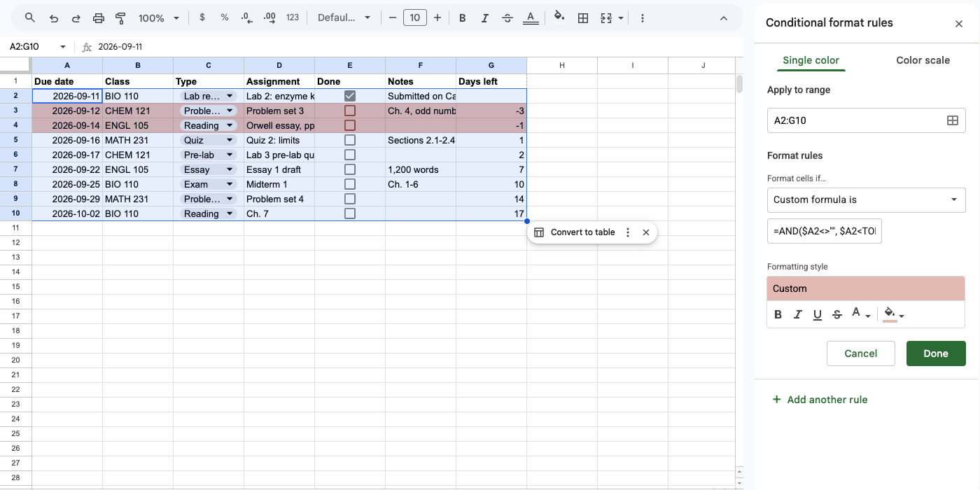This screenshot has width=980, height=490.
Task: Print the spreadsheet
Action: tap(99, 17)
